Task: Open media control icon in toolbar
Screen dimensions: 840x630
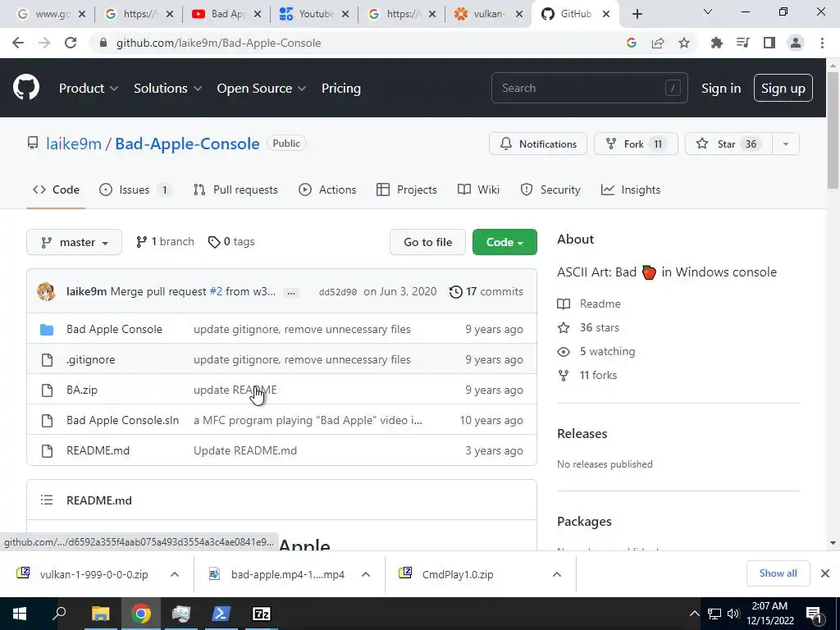Action: [x=742, y=43]
